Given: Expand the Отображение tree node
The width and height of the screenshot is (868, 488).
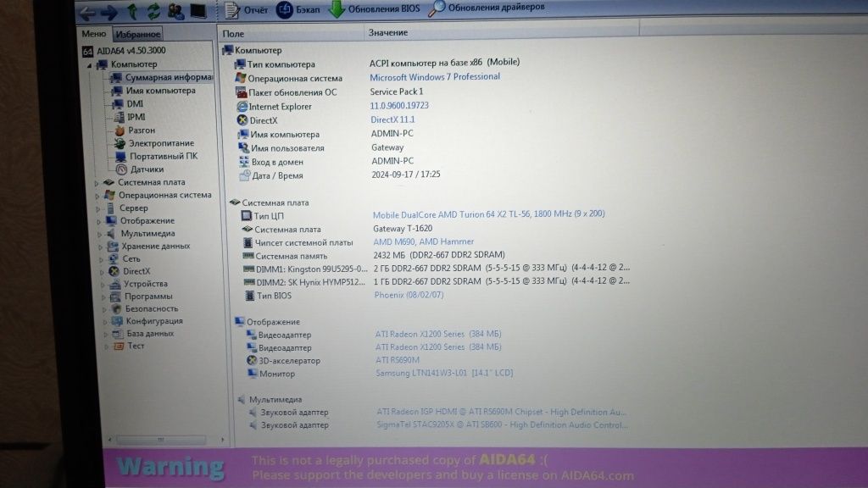Looking at the screenshot, I should point(99,221).
